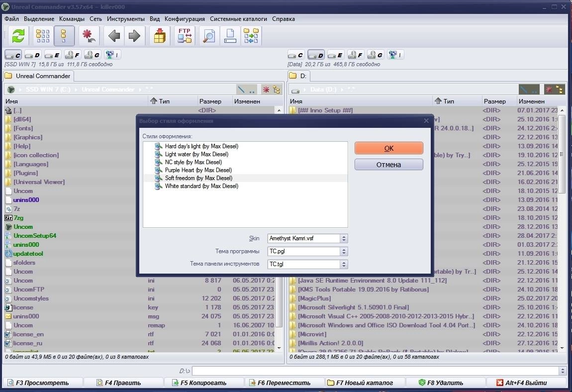The width and height of the screenshot is (572, 392).
Task: Select Light water style
Action: coord(196,154)
